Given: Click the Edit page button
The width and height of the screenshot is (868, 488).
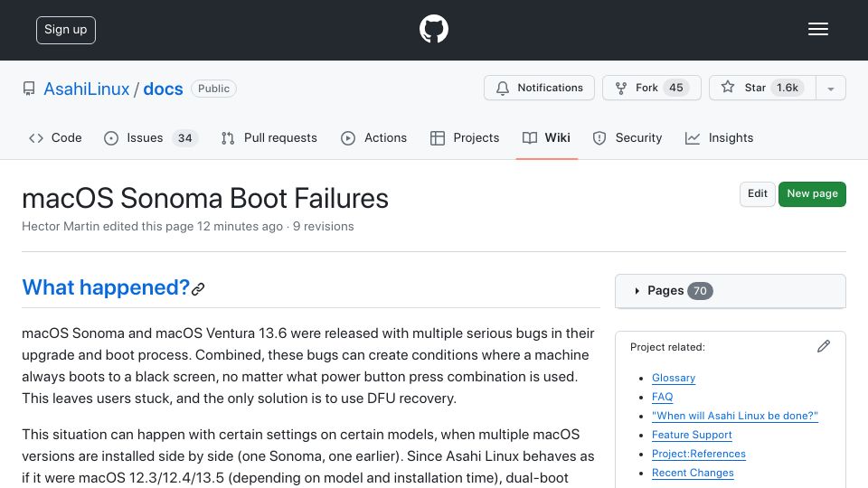Looking at the screenshot, I should tap(758, 193).
